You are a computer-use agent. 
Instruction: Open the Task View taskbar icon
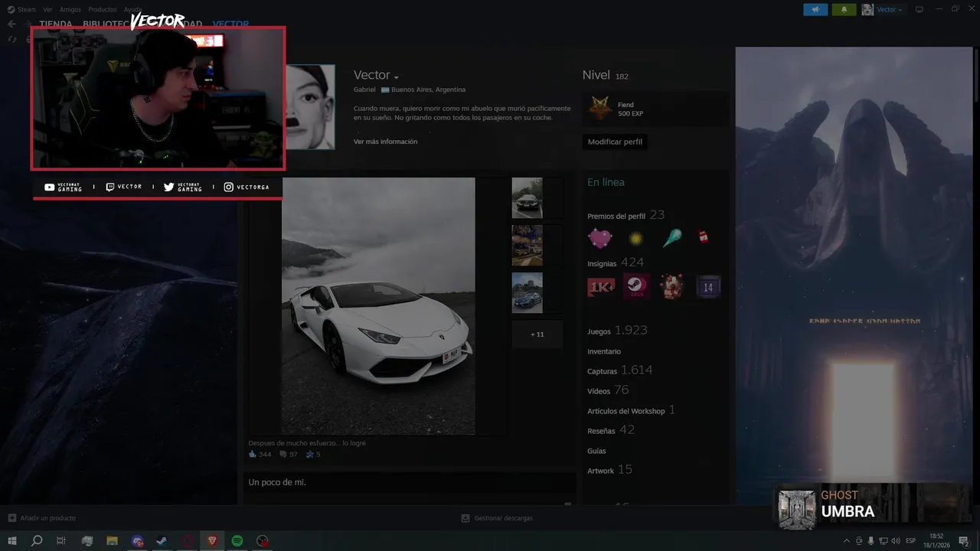pos(61,540)
